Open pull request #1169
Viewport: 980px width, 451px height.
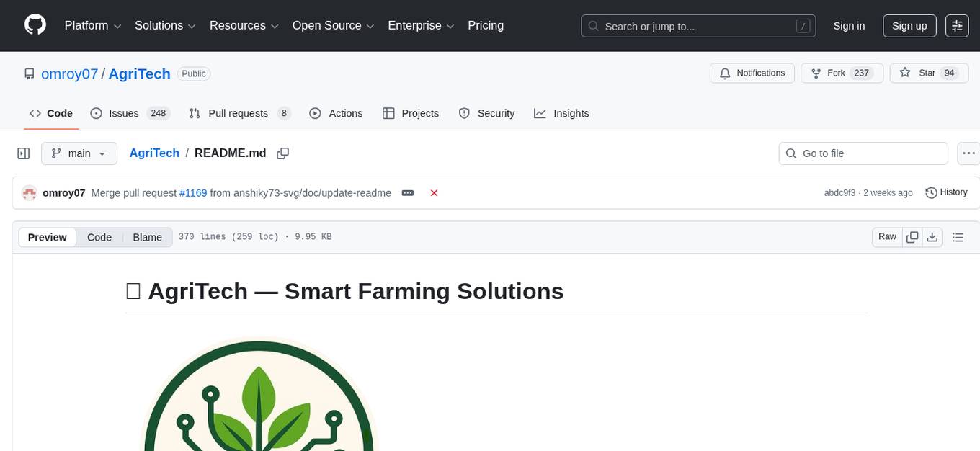193,192
